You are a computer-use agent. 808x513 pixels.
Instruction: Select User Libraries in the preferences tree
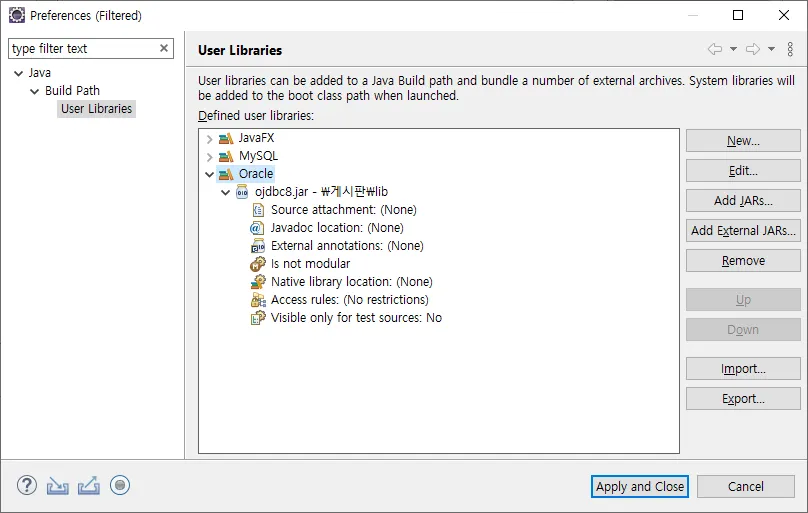click(x=96, y=109)
